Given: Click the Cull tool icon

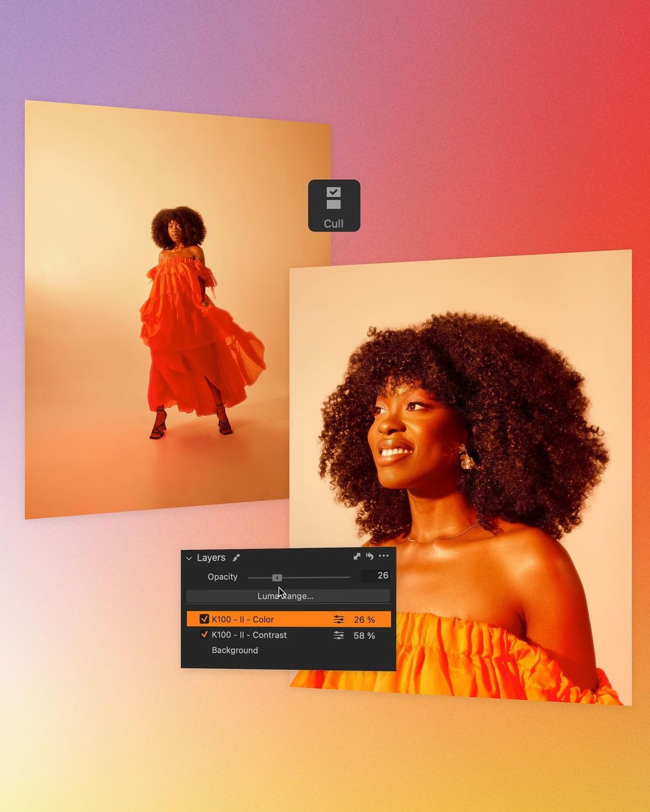Looking at the screenshot, I should [334, 206].
